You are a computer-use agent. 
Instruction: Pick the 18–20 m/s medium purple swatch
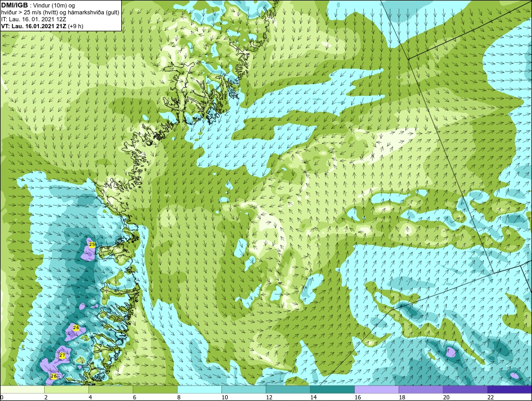click(x=421, y=389)
